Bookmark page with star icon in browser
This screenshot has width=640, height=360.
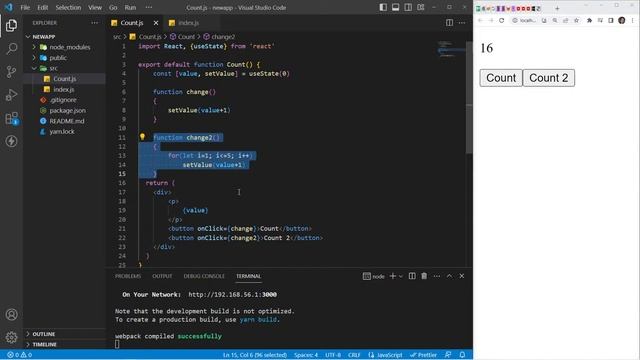pos(576,20)
